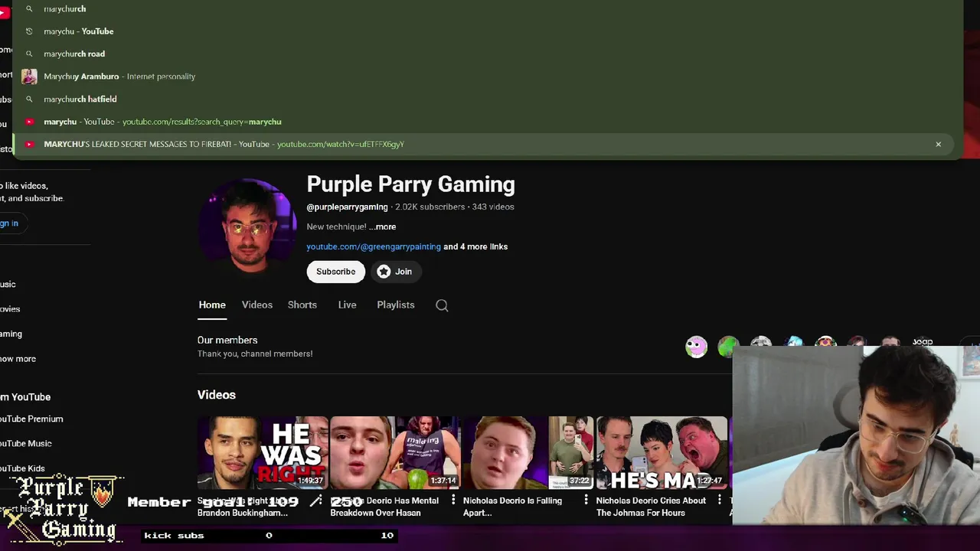Click the Purple Parry Gaming channel avatar
This screenshot has width=980, height=551.
point(247,227)
